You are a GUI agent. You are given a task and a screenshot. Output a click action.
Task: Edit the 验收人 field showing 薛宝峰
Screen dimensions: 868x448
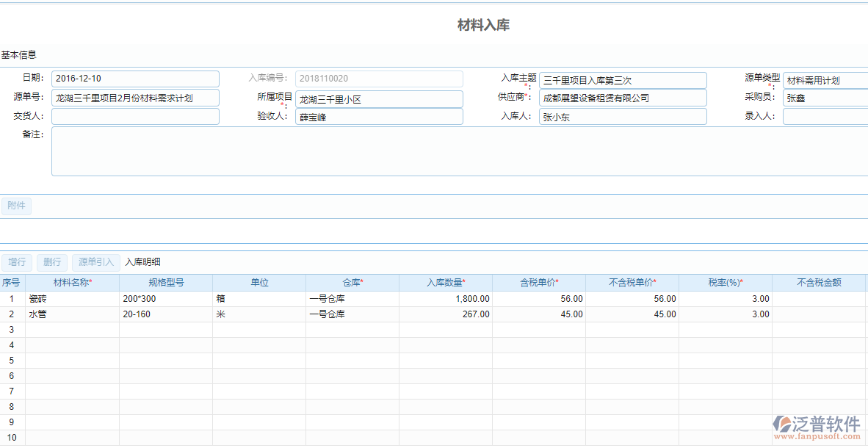click(379, 117)
